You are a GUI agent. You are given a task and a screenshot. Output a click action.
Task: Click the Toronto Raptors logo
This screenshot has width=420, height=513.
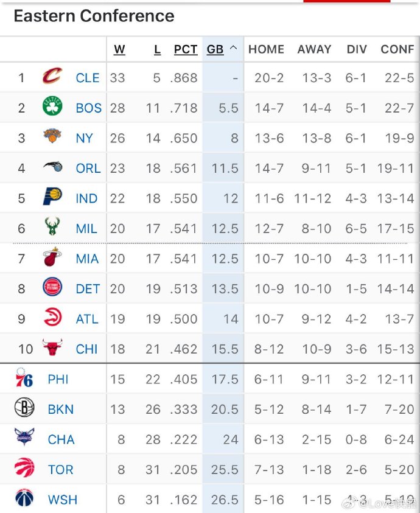[24, 469]
